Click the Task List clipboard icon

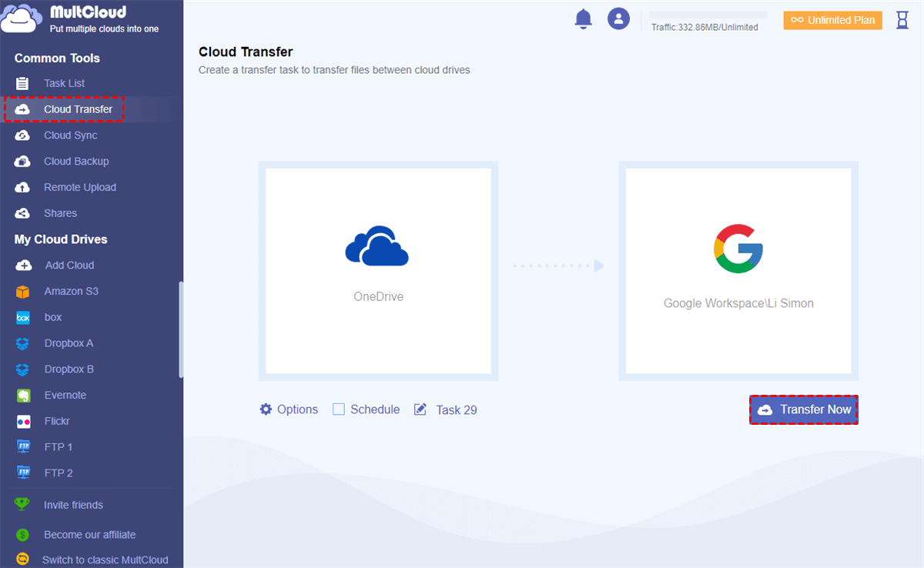point(23,83)
